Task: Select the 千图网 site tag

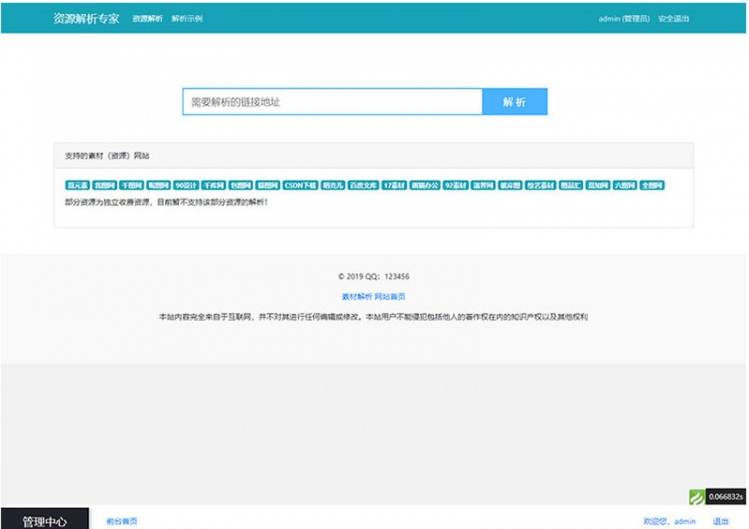Action: click(131, 185)
